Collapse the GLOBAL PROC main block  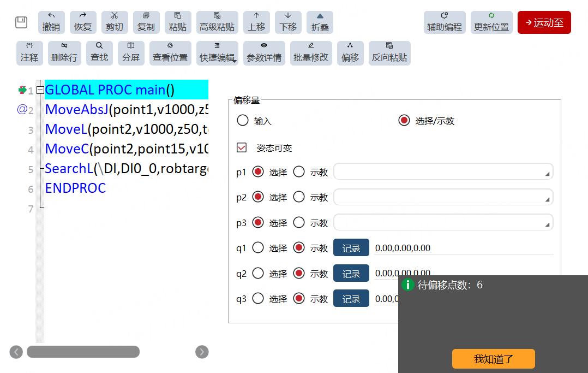[x=40, y=90]
